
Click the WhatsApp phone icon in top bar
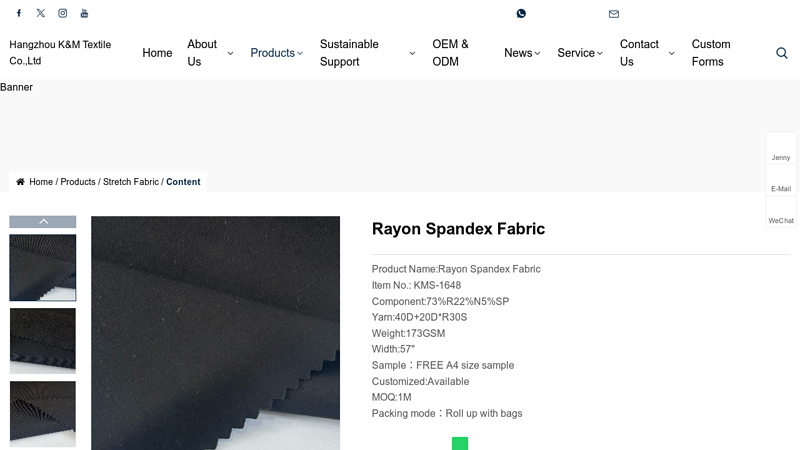521,13
